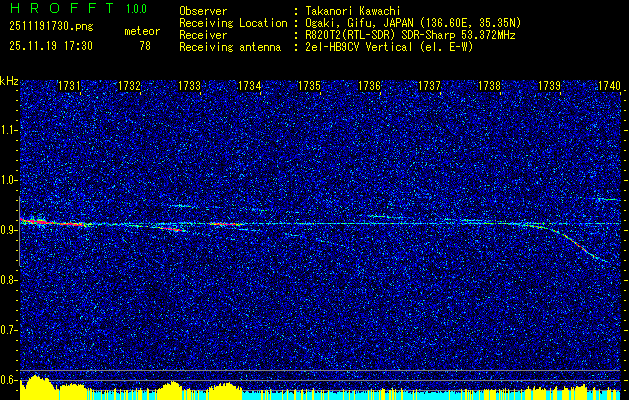629x400 pixels.
Task: Click the Receiving antenna label
Action: 230,47
